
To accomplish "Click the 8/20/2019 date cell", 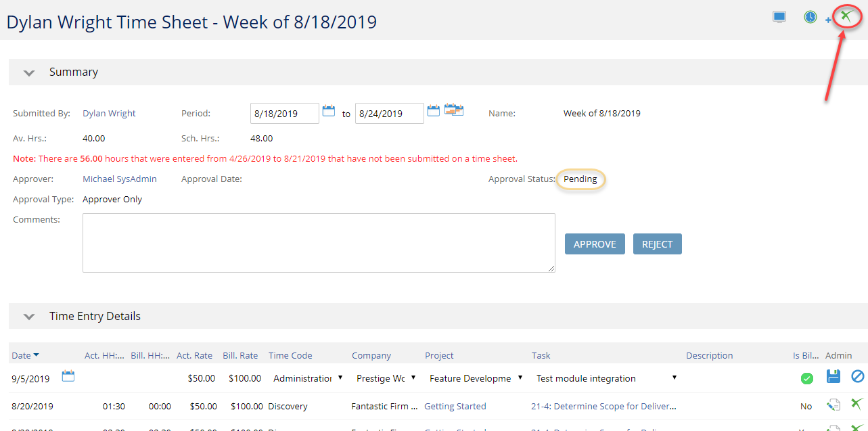I will point(32,406).
